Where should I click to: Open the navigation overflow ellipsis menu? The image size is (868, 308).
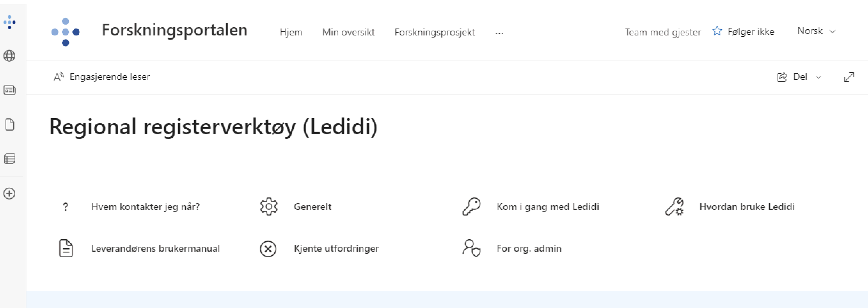(x=499, y=33)
